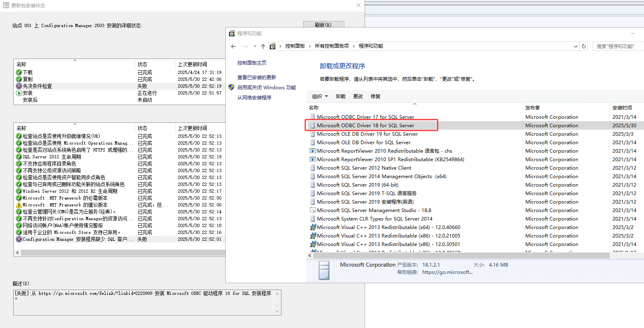
Task: Click the icon of Microsoft OLE DB Driver 19
Action: [x=313, y=134]
